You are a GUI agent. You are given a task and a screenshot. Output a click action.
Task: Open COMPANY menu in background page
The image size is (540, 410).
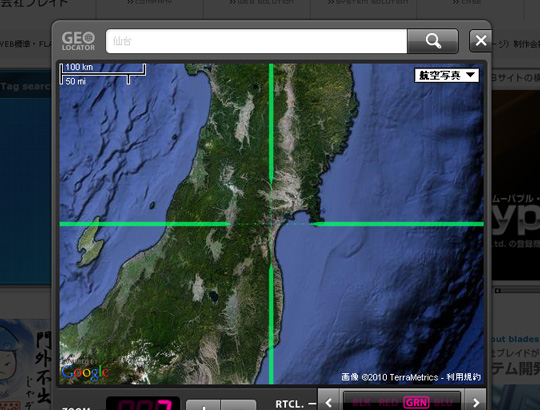pos(149,3)
